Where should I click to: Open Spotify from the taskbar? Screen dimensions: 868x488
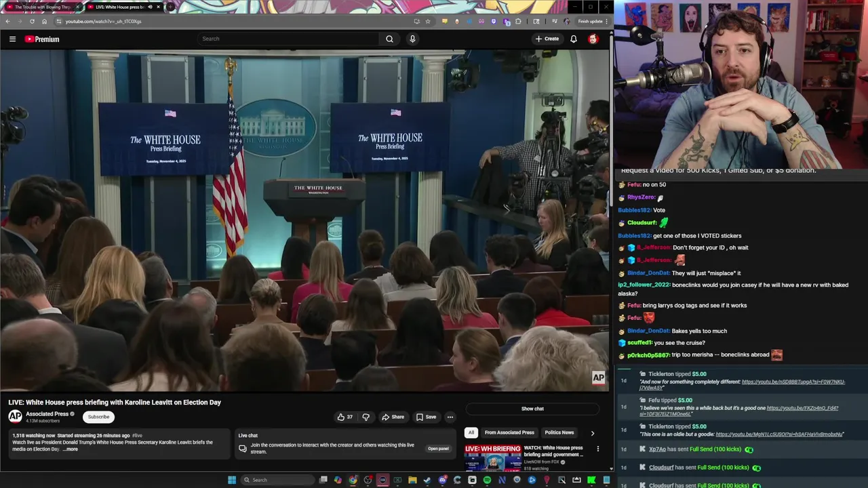(487, 480)
